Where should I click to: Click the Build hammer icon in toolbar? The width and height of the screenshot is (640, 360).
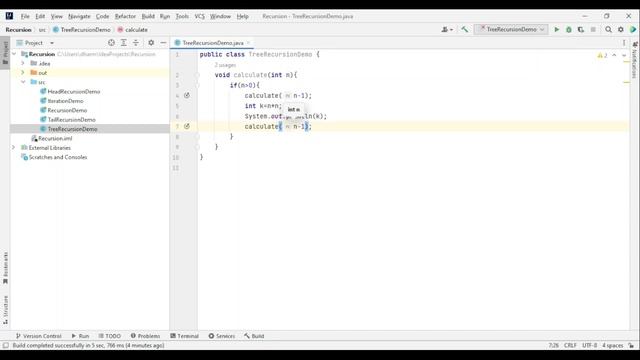(x=464, y=29)
